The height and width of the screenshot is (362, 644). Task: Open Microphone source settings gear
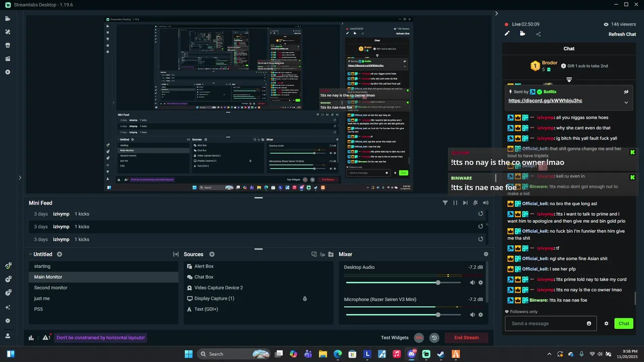pyautogui.click(x=480, y=315)
